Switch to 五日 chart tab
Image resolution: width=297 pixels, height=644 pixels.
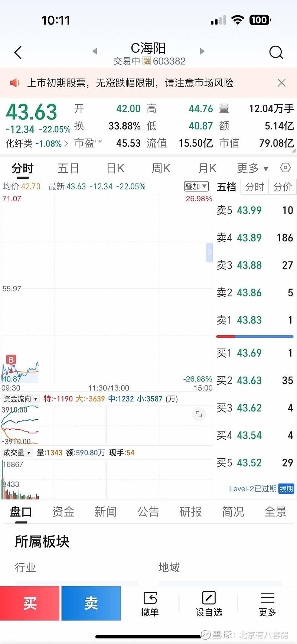(x=68, y=169)
